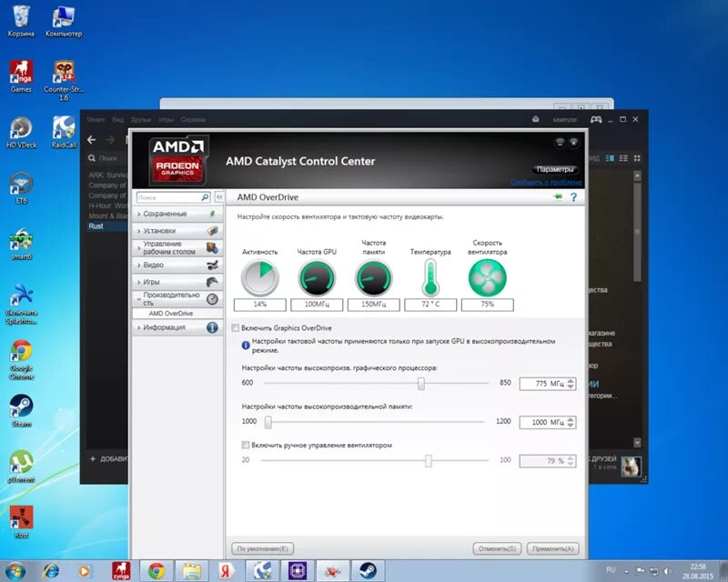Image resolution: width=728 pixels, height=582 pixels.
Task: Open the HD VDeck desktop icon
Action: click(21, 132)
